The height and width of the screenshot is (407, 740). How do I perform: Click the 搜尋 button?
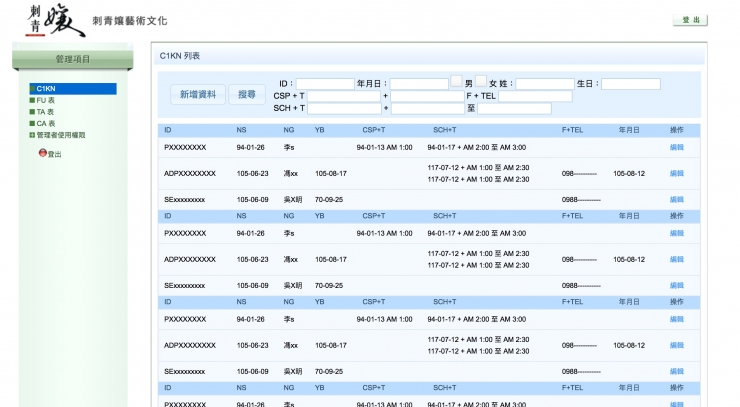click(246, 94)
